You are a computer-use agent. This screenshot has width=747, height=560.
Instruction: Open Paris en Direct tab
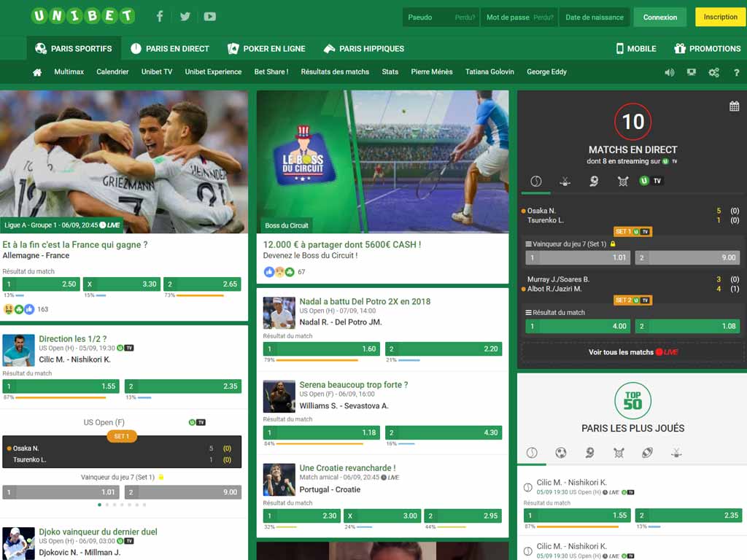[x=170, y=49]
